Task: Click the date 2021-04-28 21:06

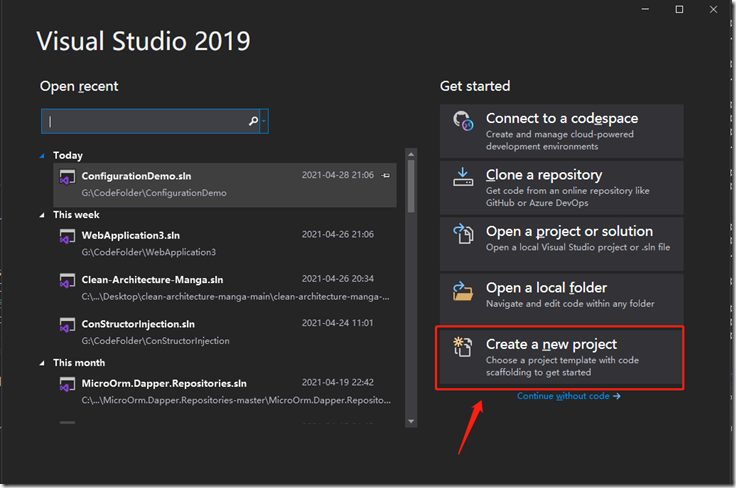Action: point(337,175)
